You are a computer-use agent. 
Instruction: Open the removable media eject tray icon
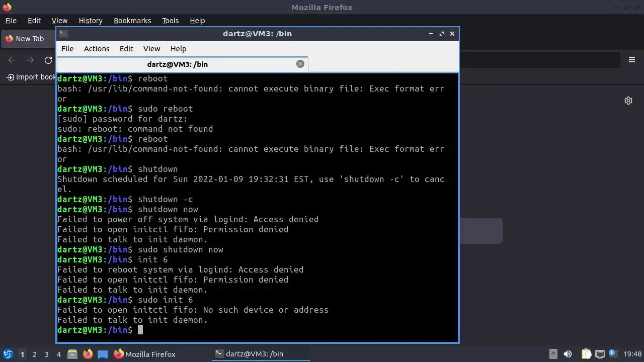(x=553, y=354)
